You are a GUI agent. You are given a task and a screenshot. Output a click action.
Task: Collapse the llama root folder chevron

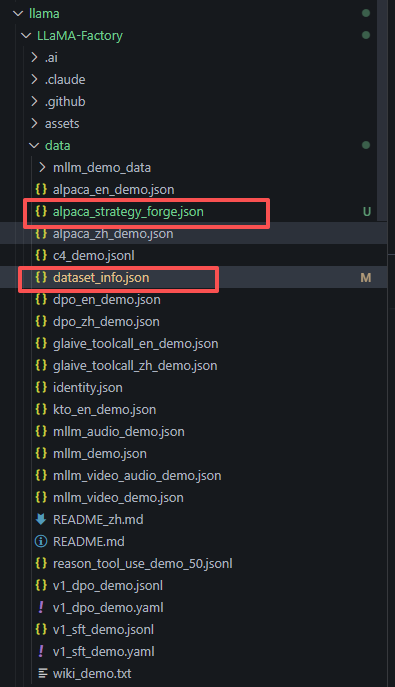(x=18, y=14)
